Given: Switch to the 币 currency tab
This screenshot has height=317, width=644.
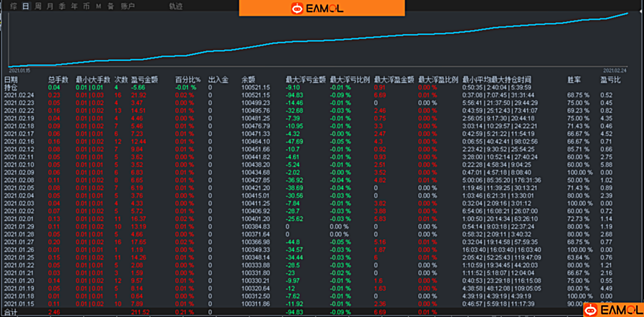Looking at the screenshot, I should pos(86,6).
